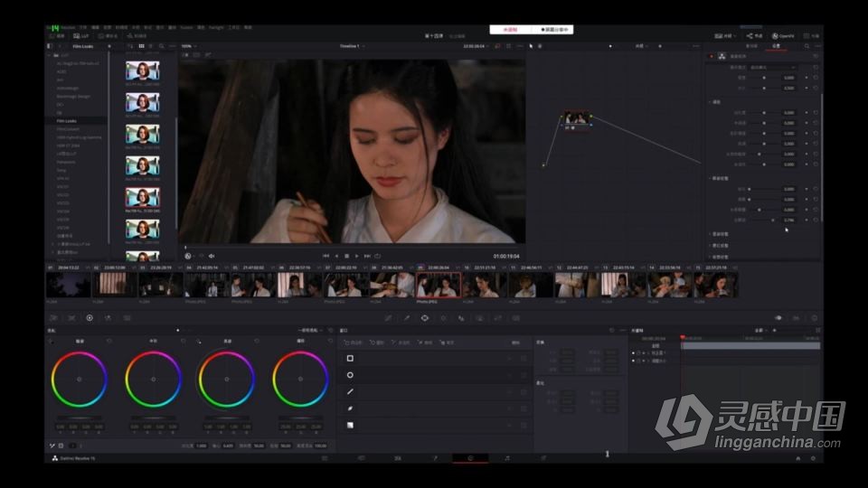The image size is (868, 488).
Task: Toggle mask mode for circular window row
Action: (x=524, y=375)
